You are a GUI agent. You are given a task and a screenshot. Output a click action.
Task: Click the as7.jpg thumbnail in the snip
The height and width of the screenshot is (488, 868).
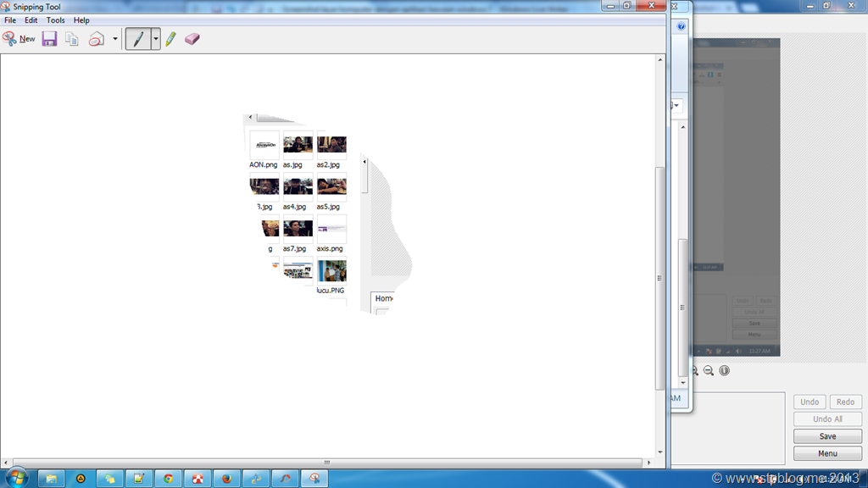tap(298, 229)
